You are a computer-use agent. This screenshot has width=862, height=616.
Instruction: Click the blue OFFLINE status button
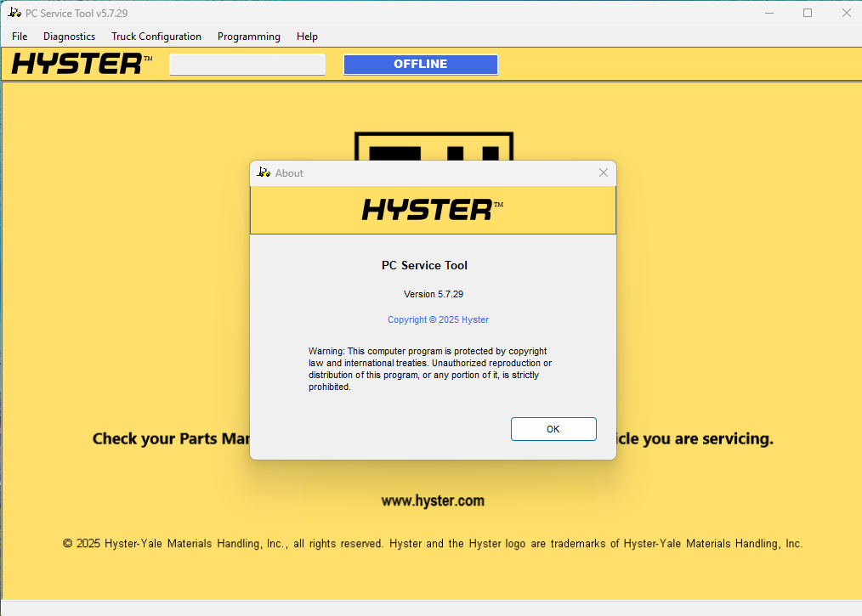(421, 64)
